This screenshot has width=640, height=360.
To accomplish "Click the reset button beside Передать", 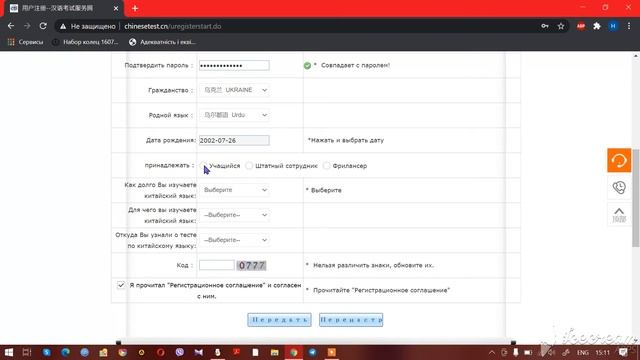I will (351, 320).
